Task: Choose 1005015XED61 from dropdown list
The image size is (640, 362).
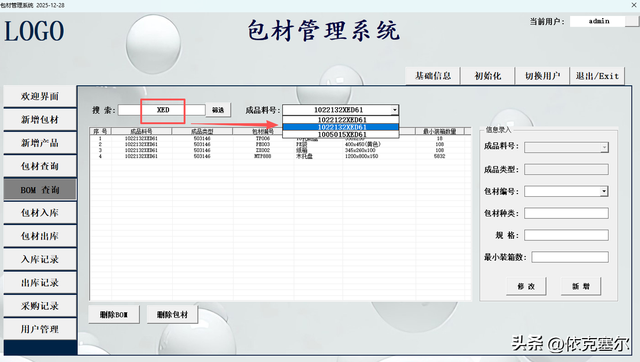Action: 341,134
